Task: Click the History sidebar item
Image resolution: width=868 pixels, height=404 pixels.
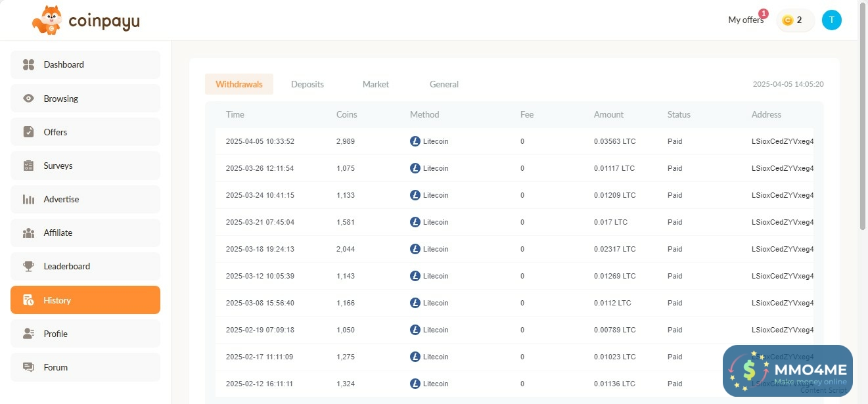Action: tap(85, 300)
